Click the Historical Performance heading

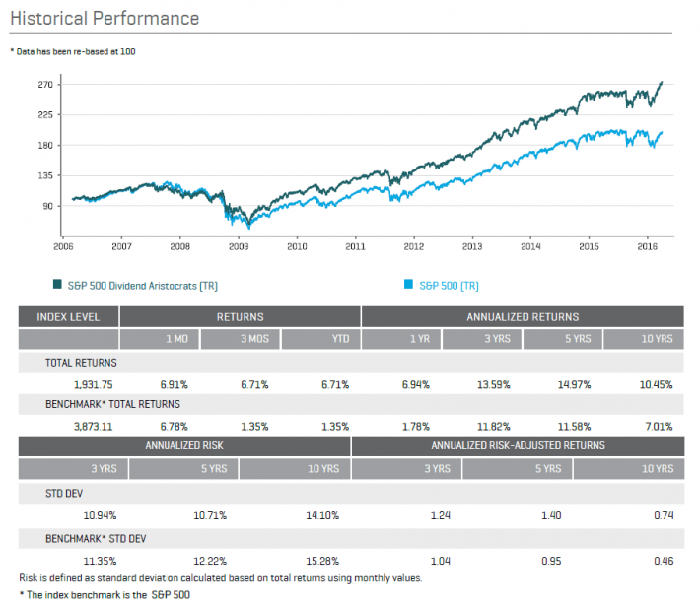[x=105, y=19]
